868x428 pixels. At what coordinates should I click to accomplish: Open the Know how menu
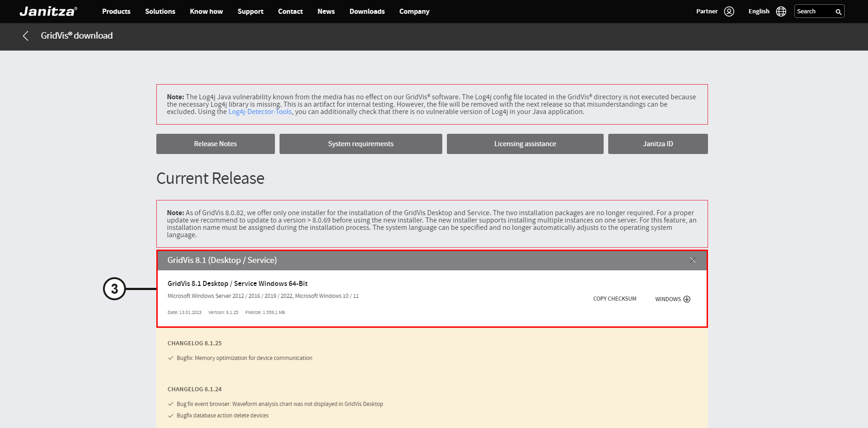pyautogui.click(x=206, y=11)
